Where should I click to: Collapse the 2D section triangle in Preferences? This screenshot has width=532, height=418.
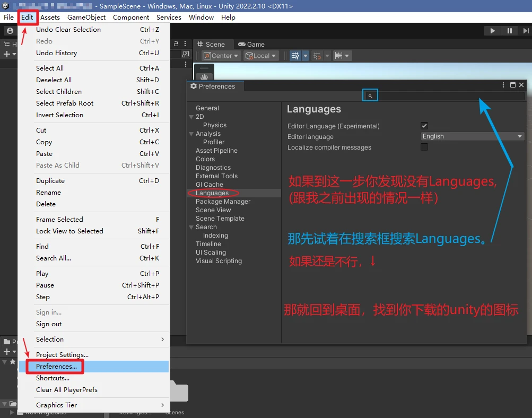click(191, 117)
